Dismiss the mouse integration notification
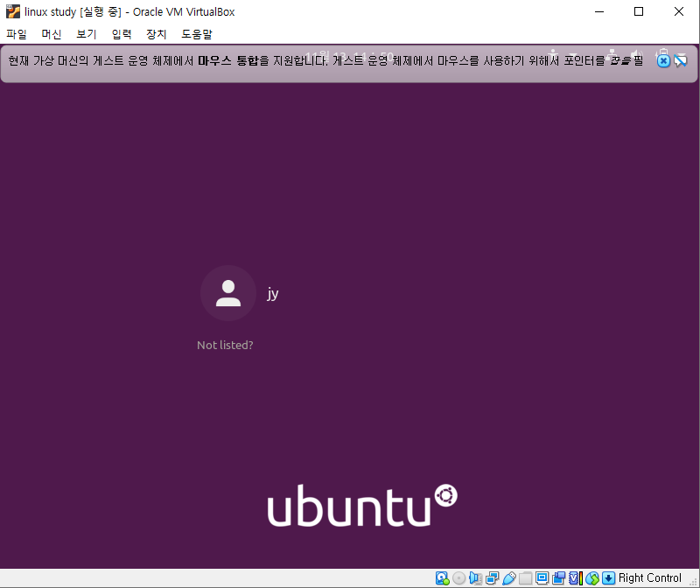The width and height of the screenshot is (700, 588). pos(663,60)
